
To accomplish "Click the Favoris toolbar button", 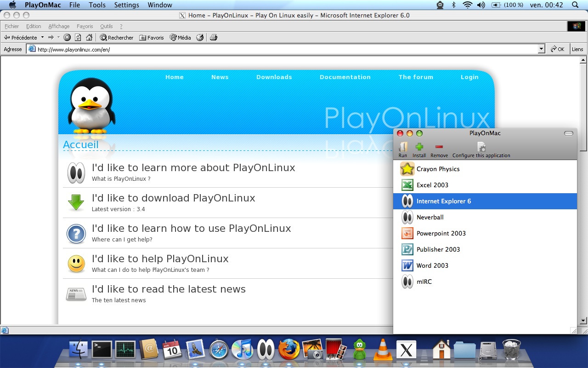I will tap(152, 37).
